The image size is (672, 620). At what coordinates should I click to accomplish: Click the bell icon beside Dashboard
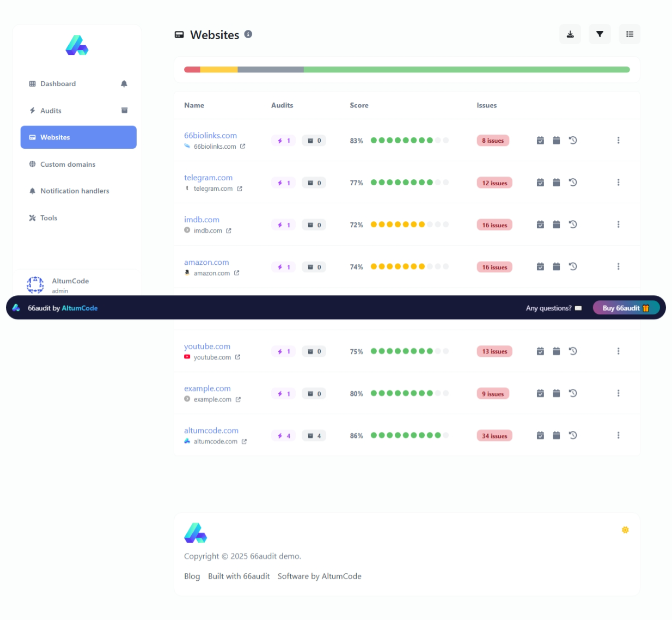pyautogui.click(x=124, y=84)
